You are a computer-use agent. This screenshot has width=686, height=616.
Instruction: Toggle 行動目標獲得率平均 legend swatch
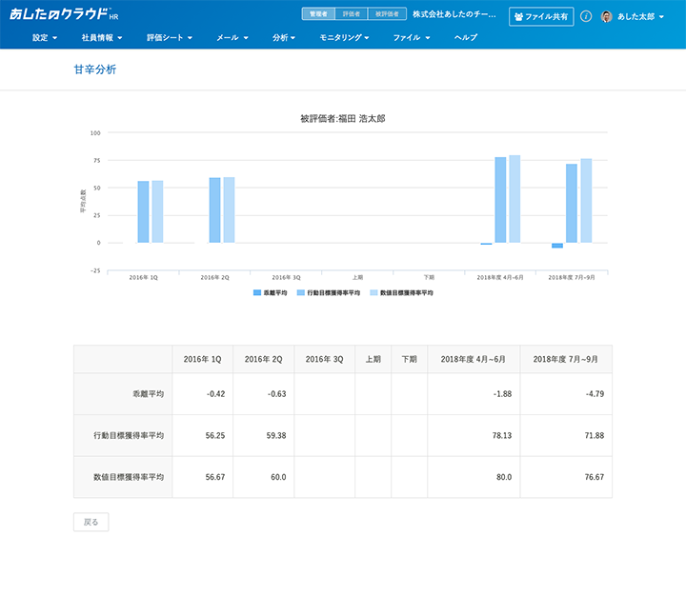tap(301, 293)
